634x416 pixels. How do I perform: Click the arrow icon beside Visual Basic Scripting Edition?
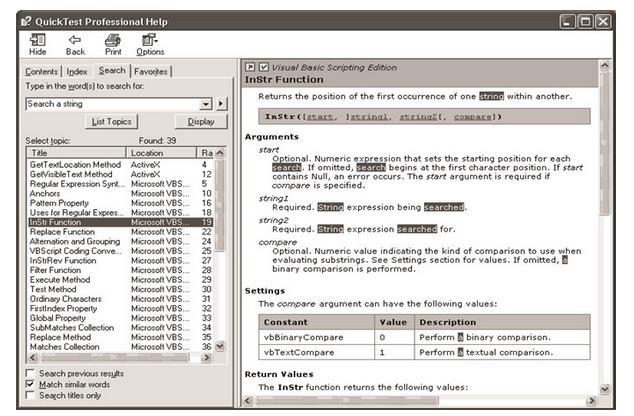(x=250, y=67)
